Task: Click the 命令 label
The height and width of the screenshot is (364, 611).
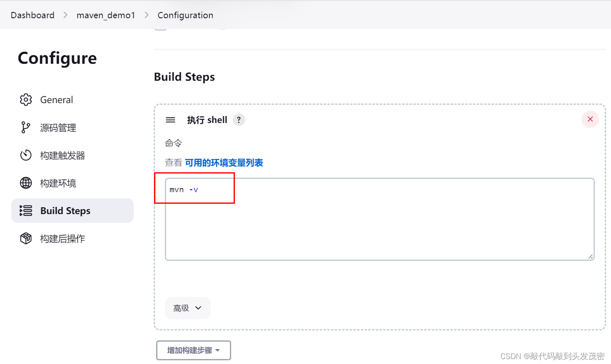Action: point(174,143)
